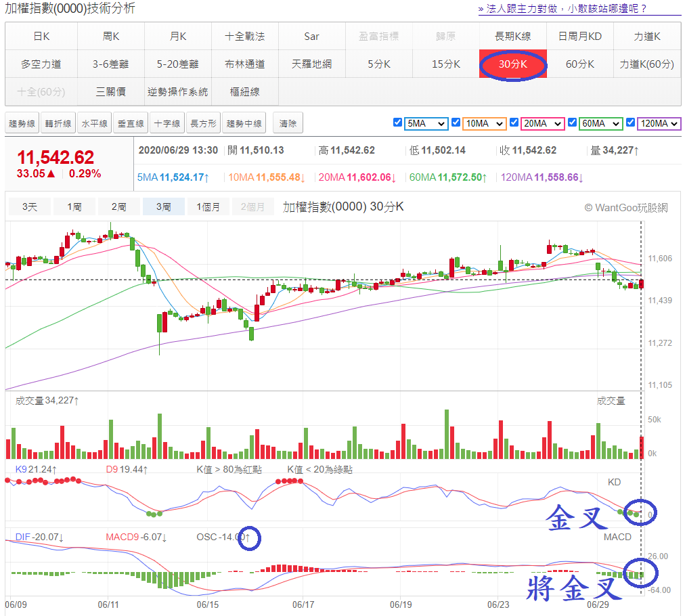Open the 5MA period dropdown

pos(426,124)
